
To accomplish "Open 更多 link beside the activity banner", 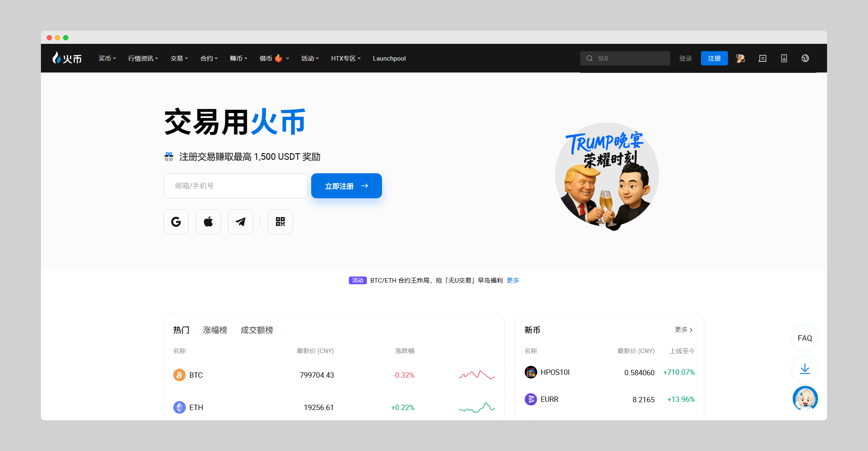I will click(513, 280).
